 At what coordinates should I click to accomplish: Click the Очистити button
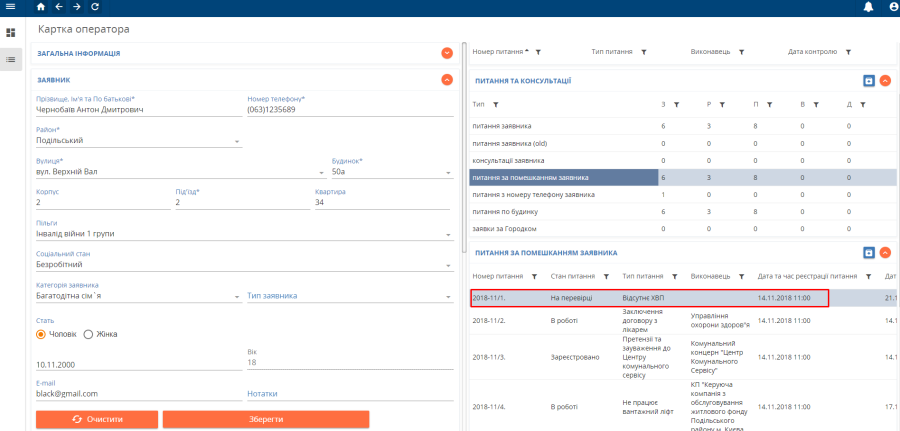[97, 419]
